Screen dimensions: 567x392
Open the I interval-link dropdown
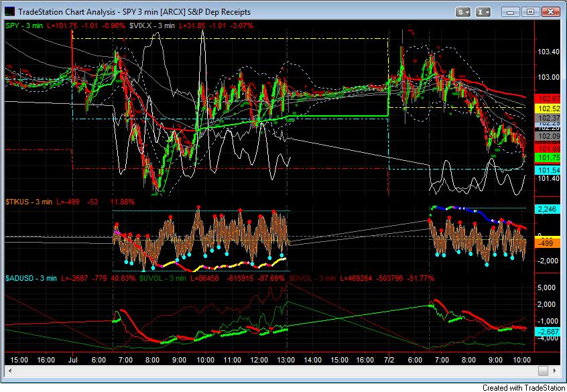point(483,12)
